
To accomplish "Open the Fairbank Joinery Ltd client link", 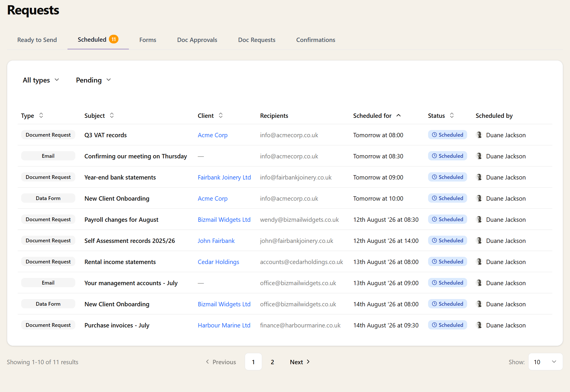I will [x=224, y=177].
